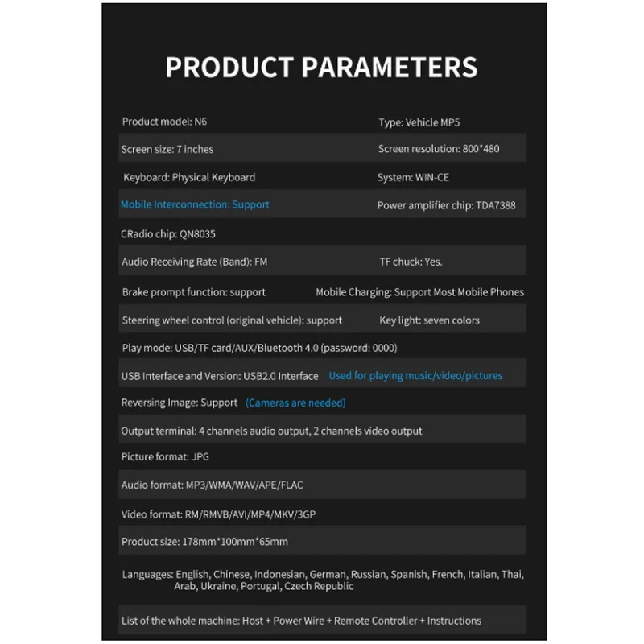Image resolution: width=644 pixels, height=644 pixels.
Task: Click the TF chuck: Yes. entry
Action: [x=411, y=262]
